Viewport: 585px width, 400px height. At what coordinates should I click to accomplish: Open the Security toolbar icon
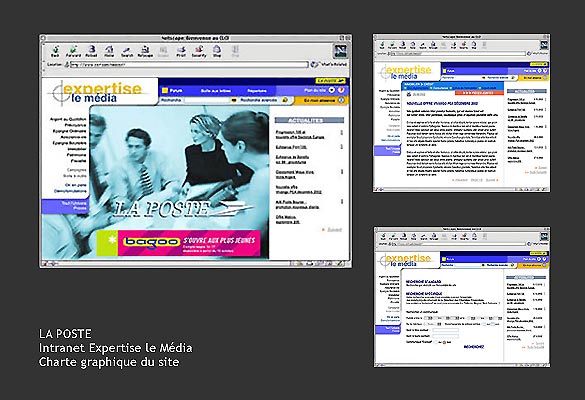[x=199, y=51]
